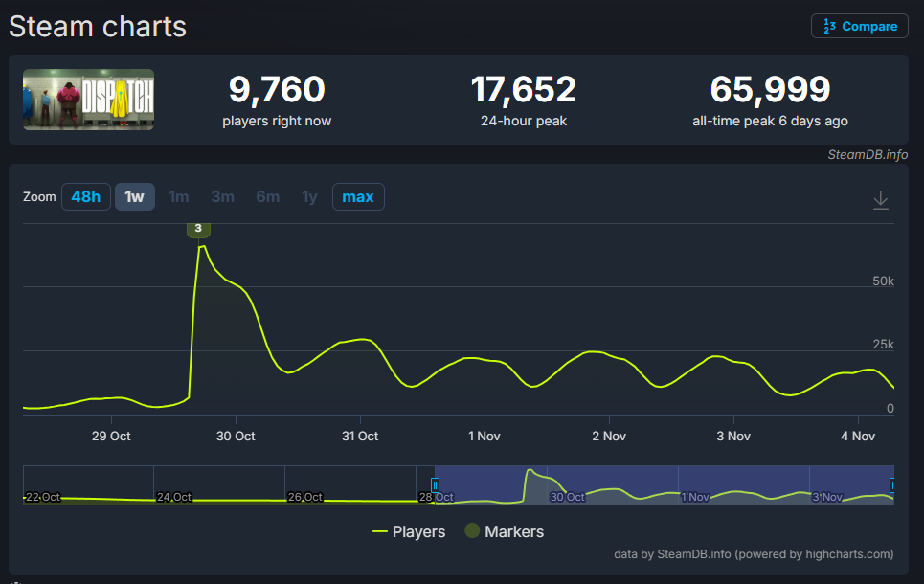This screenshot has height=584, width=924.
Task: Click the 9,760 players right now value
Action: (x=277, y=90)
